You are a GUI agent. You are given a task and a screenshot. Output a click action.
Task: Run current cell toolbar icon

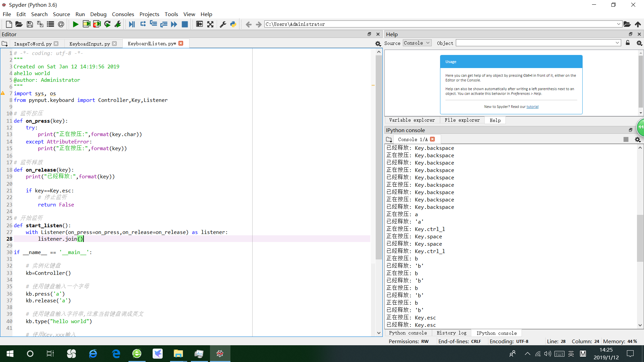pos(86,24)
